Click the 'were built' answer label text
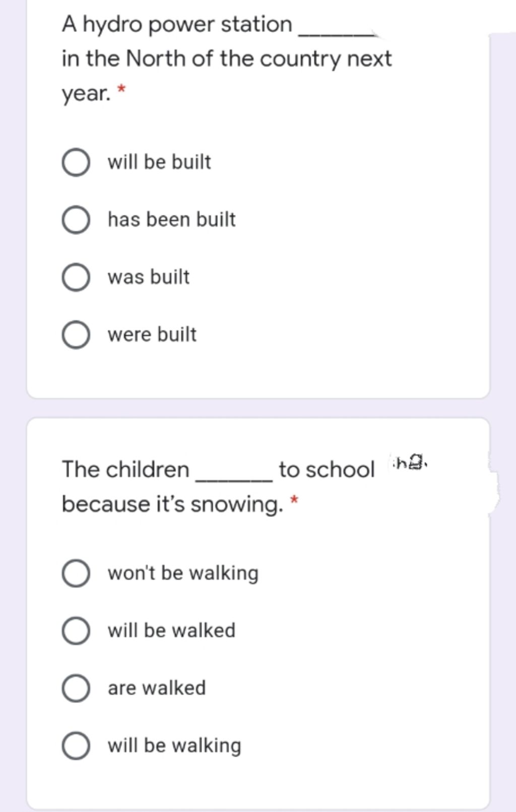The image size is (516, 812). (152, 335)
